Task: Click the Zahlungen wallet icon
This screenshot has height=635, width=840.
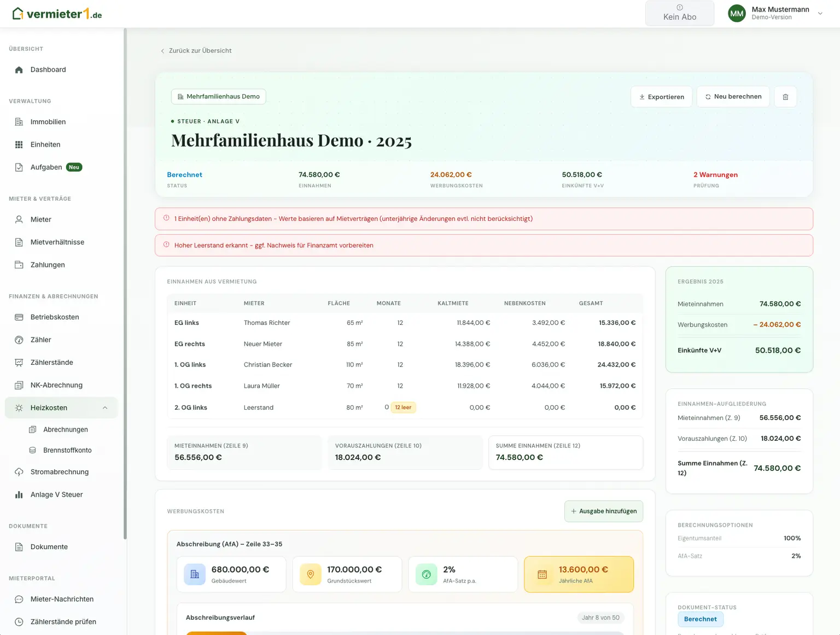Action: click(19, 265)
